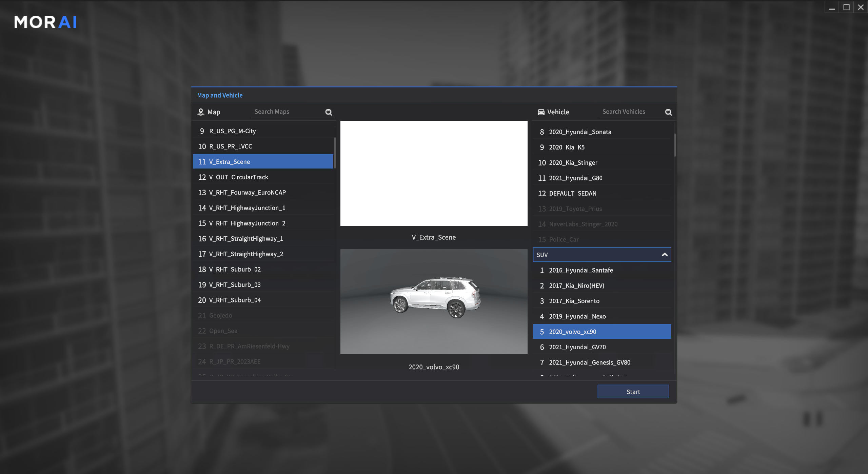Choose the V_RHT_Suburb_02 map
Viewport: 868px width, 474px height.
point(235,270)
